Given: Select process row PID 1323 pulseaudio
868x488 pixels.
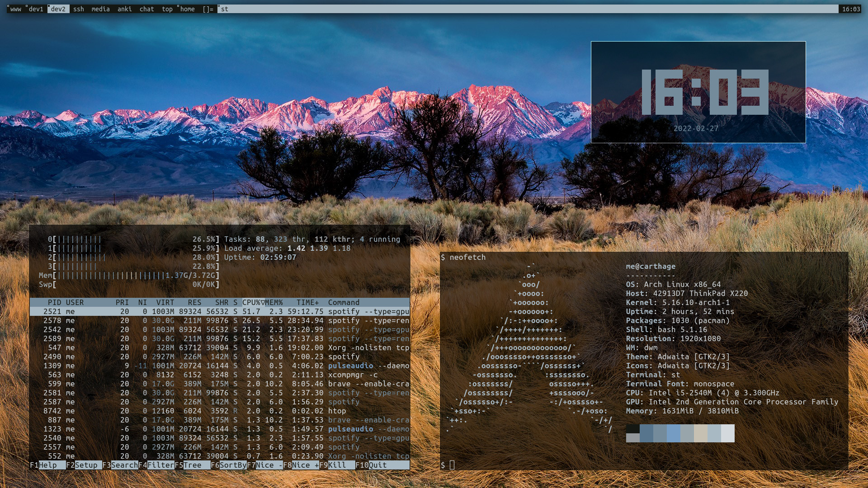Looking at the screenshot, I should tap(220, 429).
